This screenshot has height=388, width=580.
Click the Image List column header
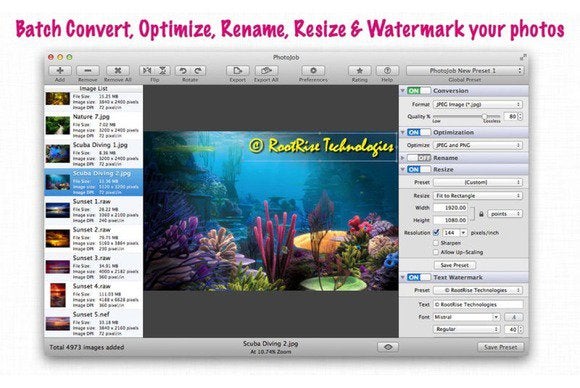(x=94, y=88)
